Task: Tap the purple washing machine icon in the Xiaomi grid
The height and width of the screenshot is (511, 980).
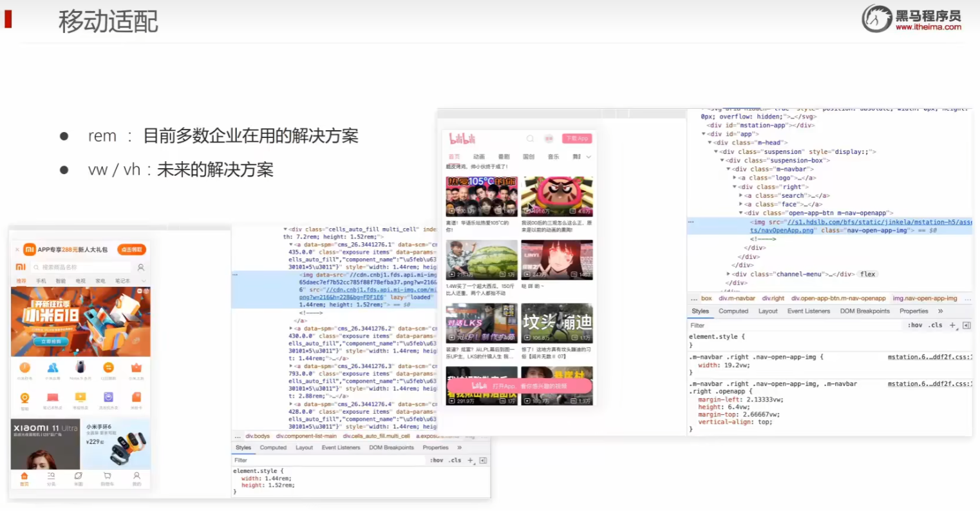Action: coord(108,397)
